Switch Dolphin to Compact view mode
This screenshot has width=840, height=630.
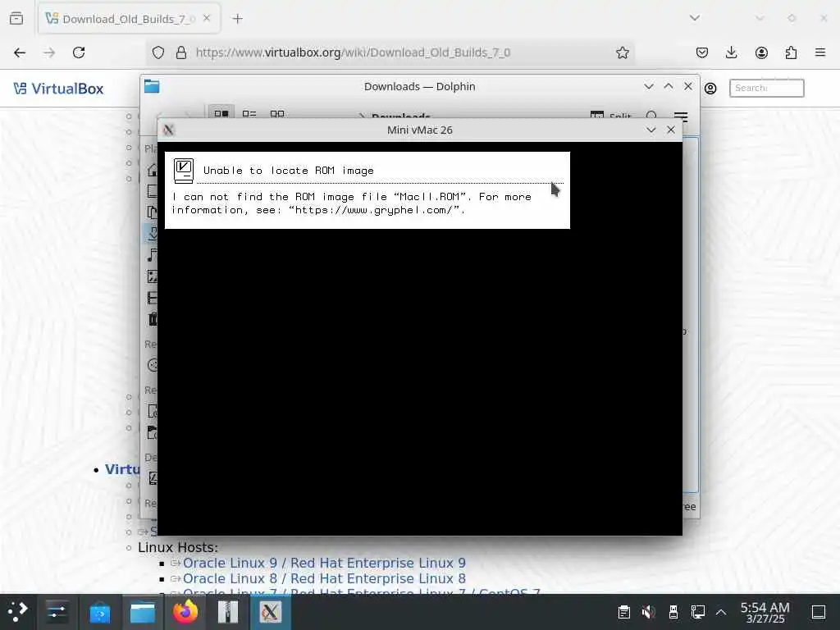pos(249,113)
